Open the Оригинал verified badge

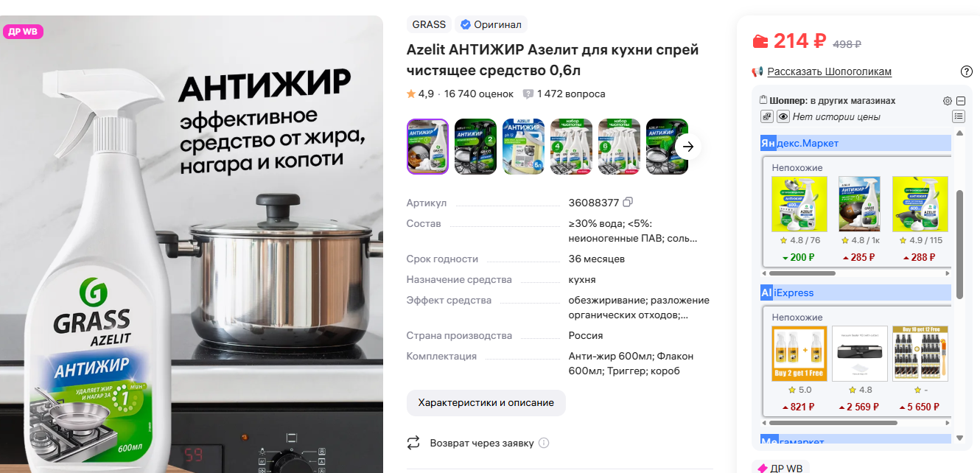pyautogui.click(x=491, y=24)
